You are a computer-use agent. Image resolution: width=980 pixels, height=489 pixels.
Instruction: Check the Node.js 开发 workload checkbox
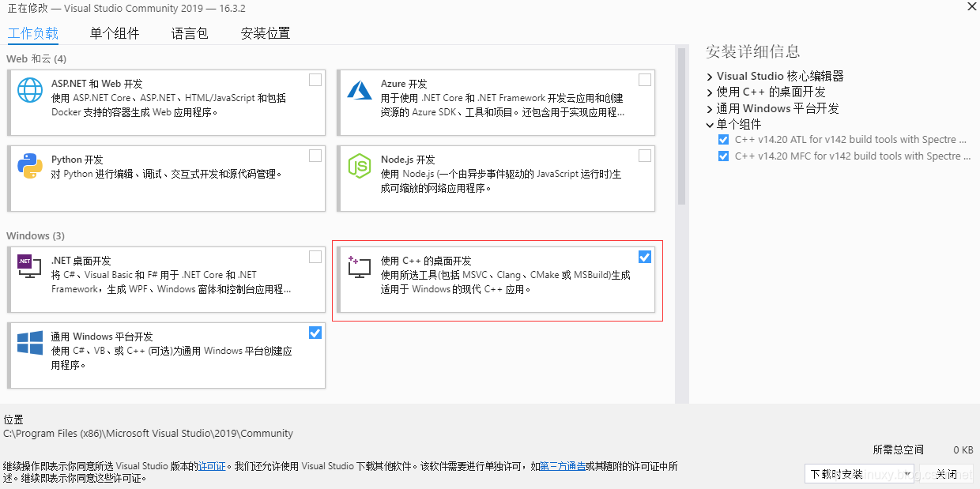[x=645, y=156]
